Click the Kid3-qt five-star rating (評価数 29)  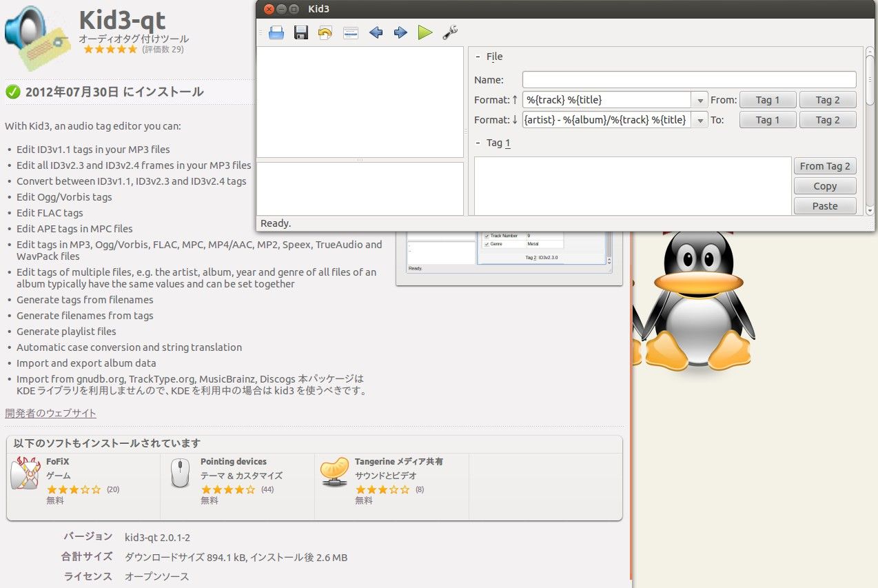point(110,50)
